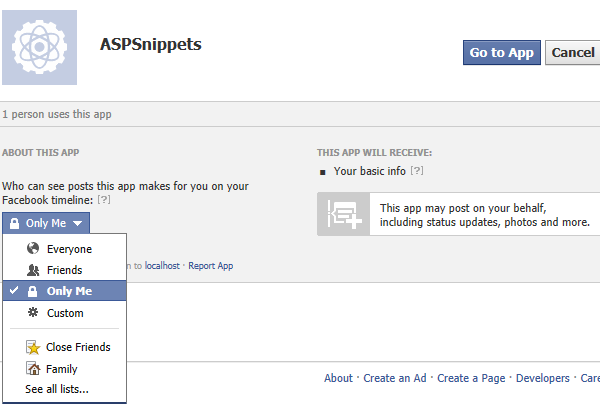Click THIS APP WILL RECEIVE heading
This screenshot has width=600, height=404.
click(374, 153)
